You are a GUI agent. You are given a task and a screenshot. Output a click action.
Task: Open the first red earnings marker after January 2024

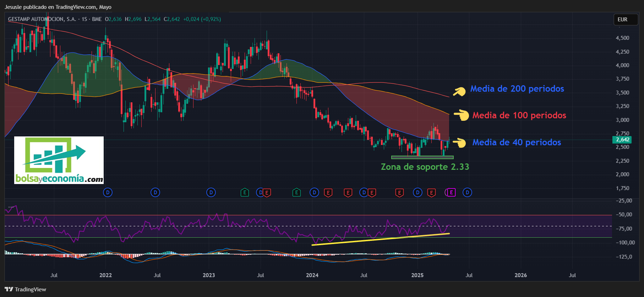click(328, 193)
